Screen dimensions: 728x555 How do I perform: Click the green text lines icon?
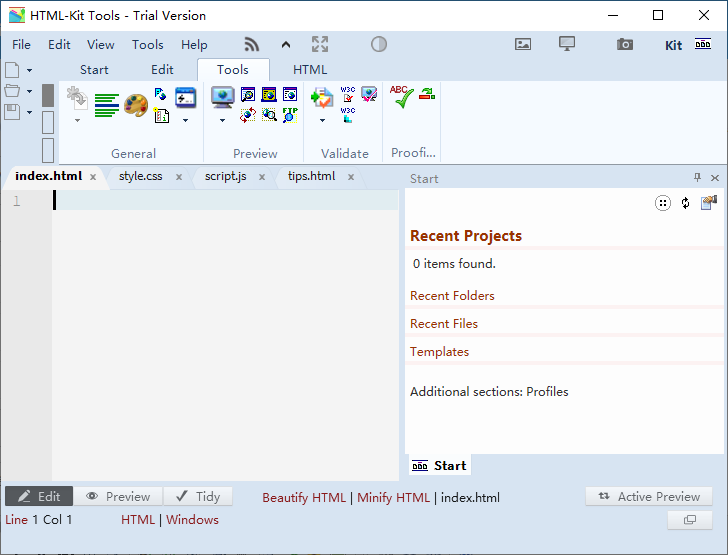point(107,105)
